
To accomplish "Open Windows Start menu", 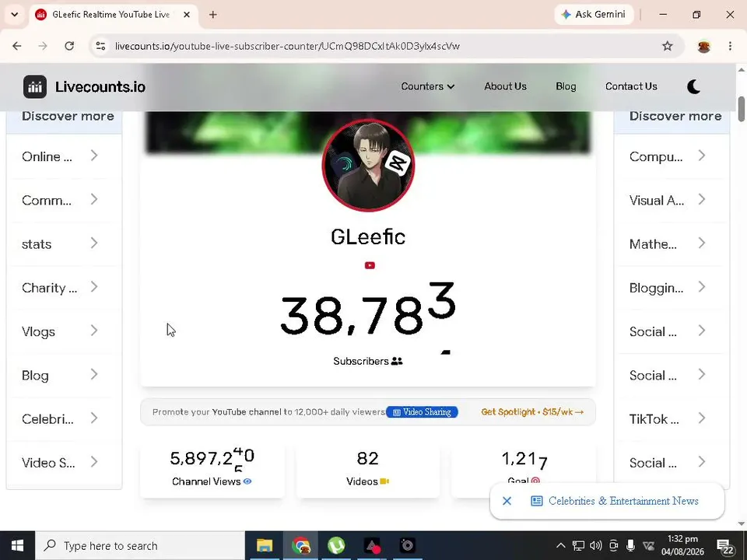I will pyautogui.click(x=18, y=546).
